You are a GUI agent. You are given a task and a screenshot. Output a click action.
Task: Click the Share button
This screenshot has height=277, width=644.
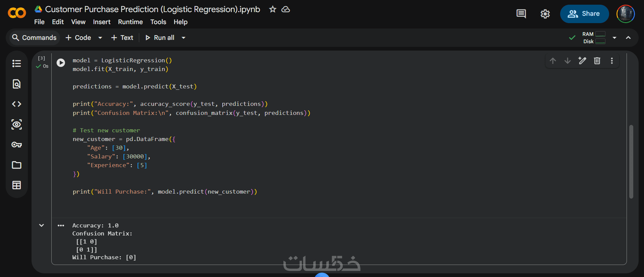pyautogui.click(x=584, y=14)
